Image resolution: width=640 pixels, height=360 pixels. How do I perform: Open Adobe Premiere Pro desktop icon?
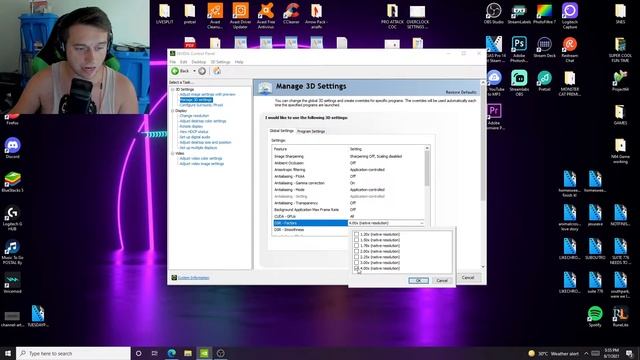(x=493, y=116)
